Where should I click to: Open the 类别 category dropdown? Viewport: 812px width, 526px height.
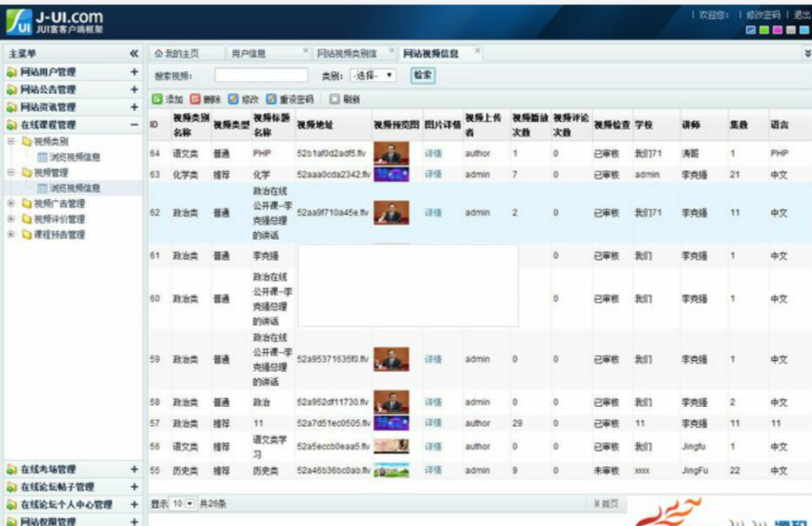pyautogui.click(x=373, y=76)
